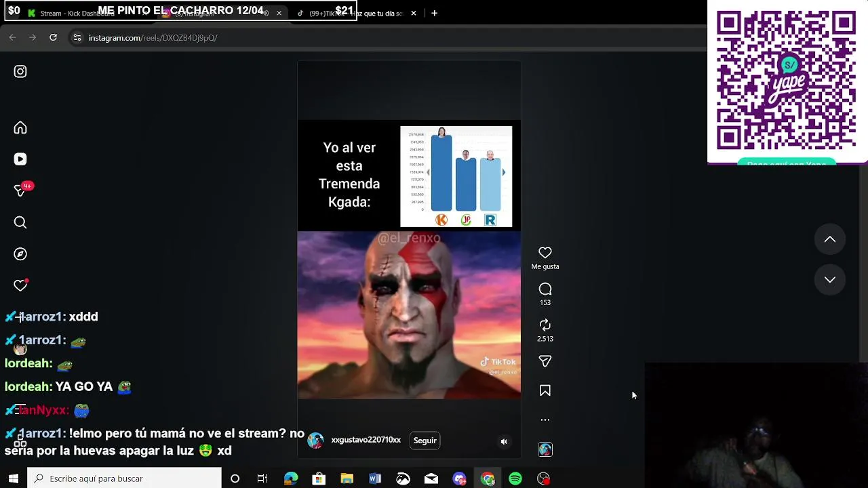Close the TikTok browser tab
This screenshot has height=488, width=868.
414,13
